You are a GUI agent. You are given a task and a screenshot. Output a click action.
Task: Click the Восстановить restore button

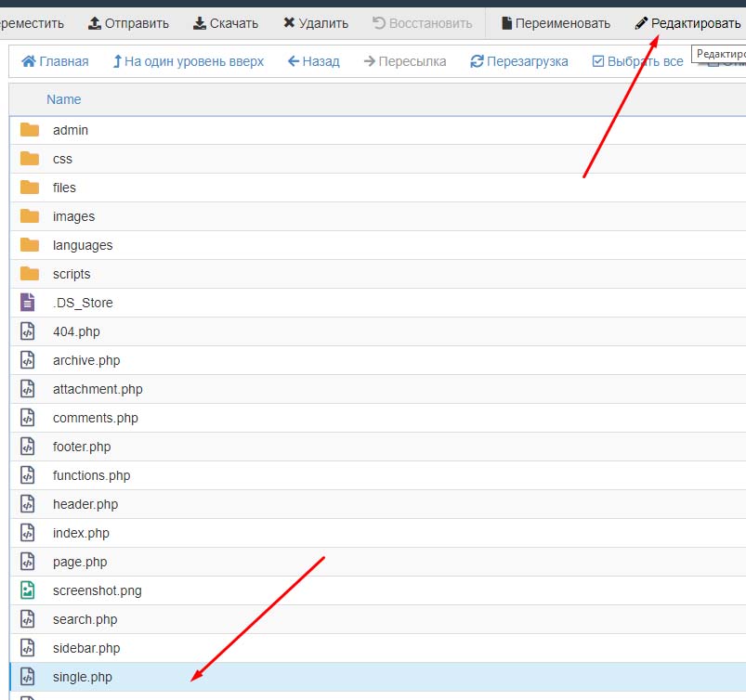[422, 23]
